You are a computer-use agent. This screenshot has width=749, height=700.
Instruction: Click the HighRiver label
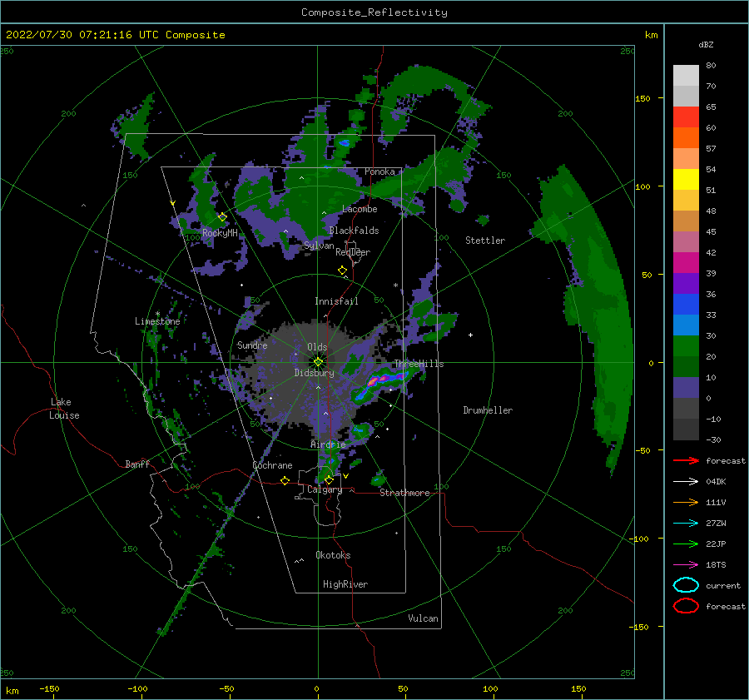[345, 584]
